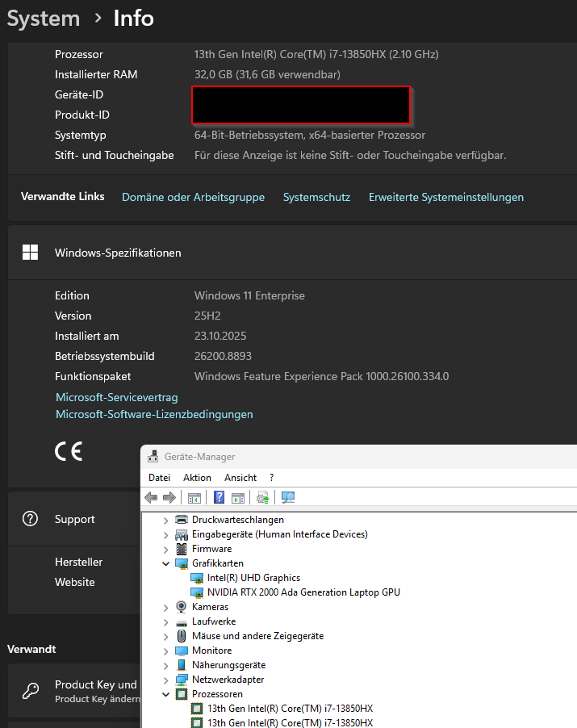Image resolution: width=577 pixels, height=728 pixels.
Task: Click the Forward arrow in Geräte-Manager toolbar
Action: [169, 498]
